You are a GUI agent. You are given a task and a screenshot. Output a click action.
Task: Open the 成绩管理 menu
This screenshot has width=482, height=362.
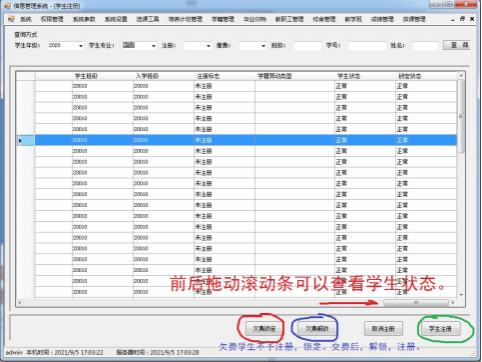(382, 19)
